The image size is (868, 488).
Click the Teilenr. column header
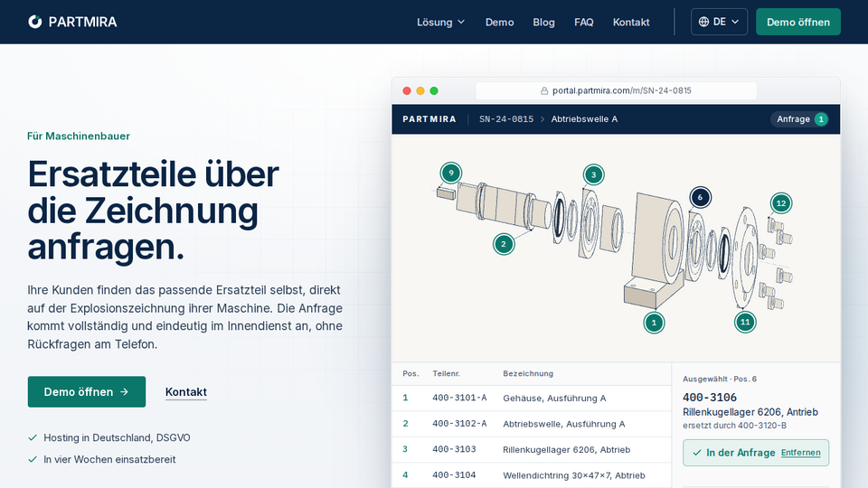click(x=446, y=373)
